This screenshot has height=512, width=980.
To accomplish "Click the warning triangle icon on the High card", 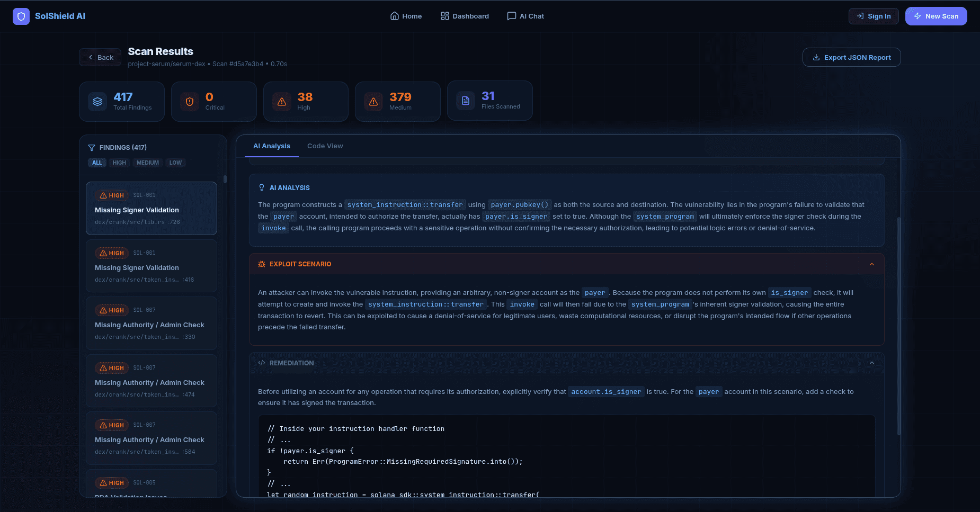I will click(x=282, y=102).
